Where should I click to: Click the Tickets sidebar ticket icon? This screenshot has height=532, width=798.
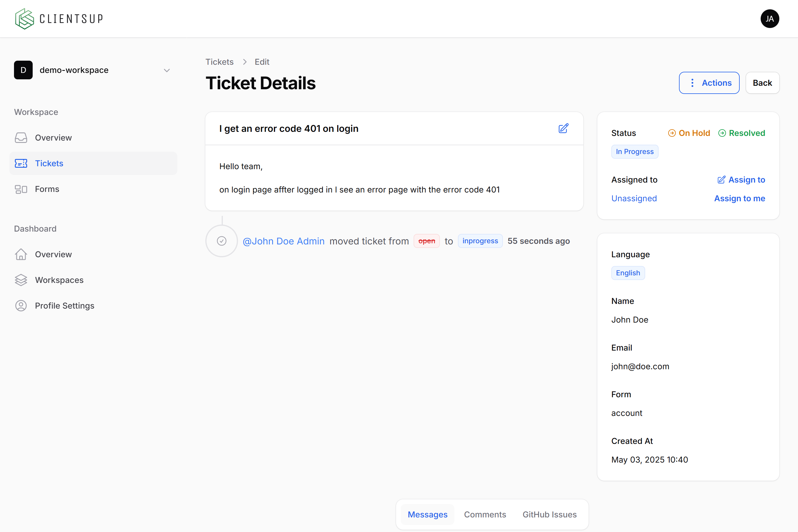coord(21,164)
